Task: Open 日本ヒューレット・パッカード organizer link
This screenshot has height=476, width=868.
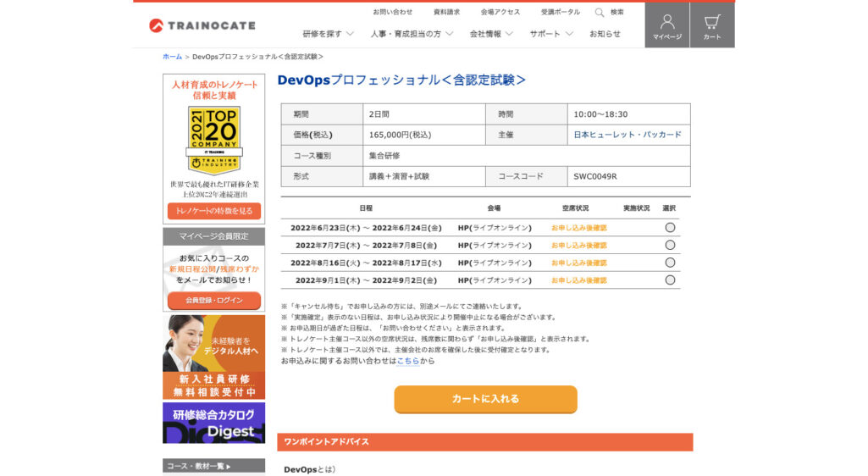Action: point(628,135)
